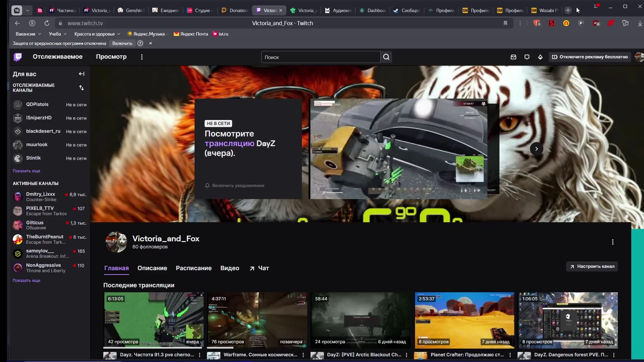Click the search magnifier button

386,57
